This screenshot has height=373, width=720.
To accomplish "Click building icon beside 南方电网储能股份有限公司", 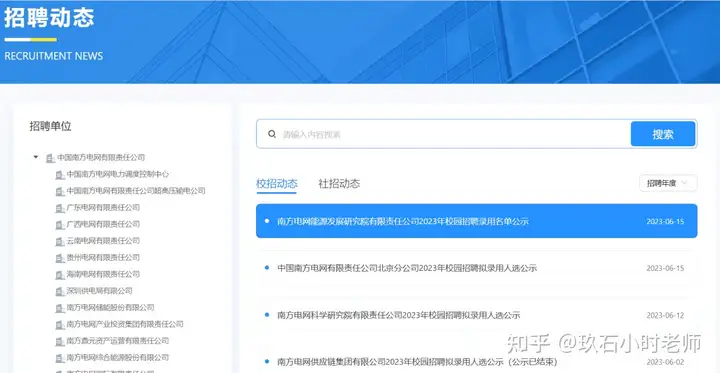I will [60, 308].
